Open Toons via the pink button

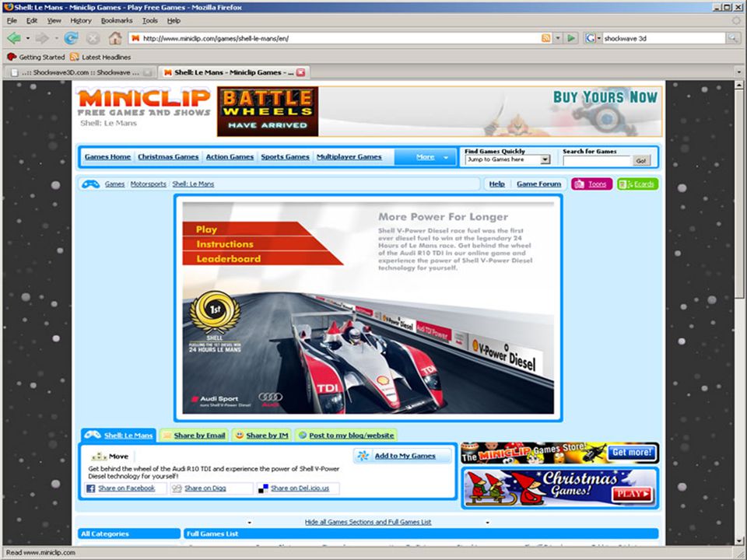coord(591,184)
